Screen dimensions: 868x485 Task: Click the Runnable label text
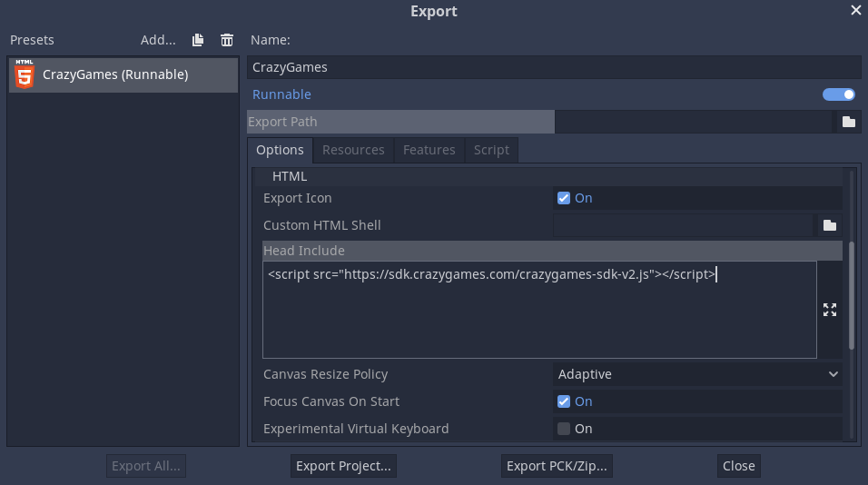[281, 94]
